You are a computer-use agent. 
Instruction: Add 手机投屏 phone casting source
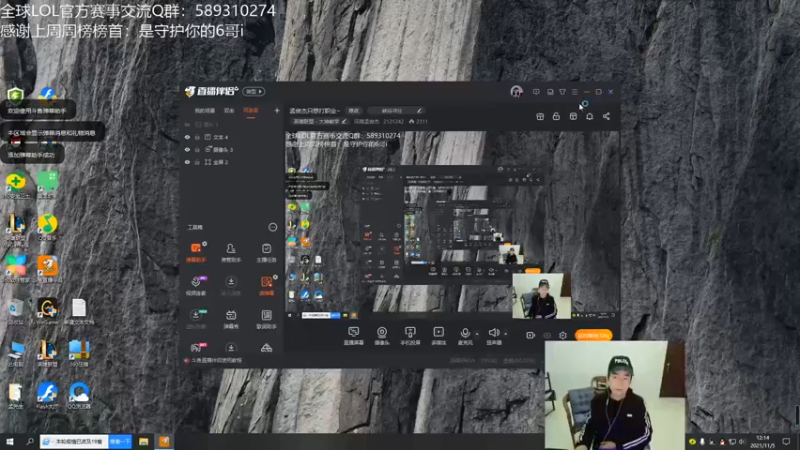pyautogui.click(x=410, y=336)
